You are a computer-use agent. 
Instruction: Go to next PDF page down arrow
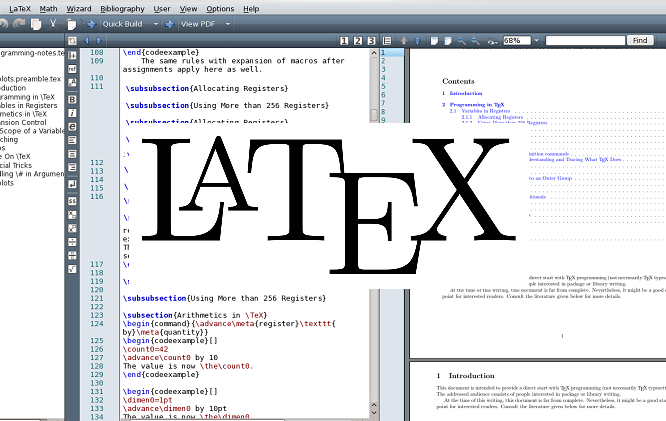pos(418,41)
